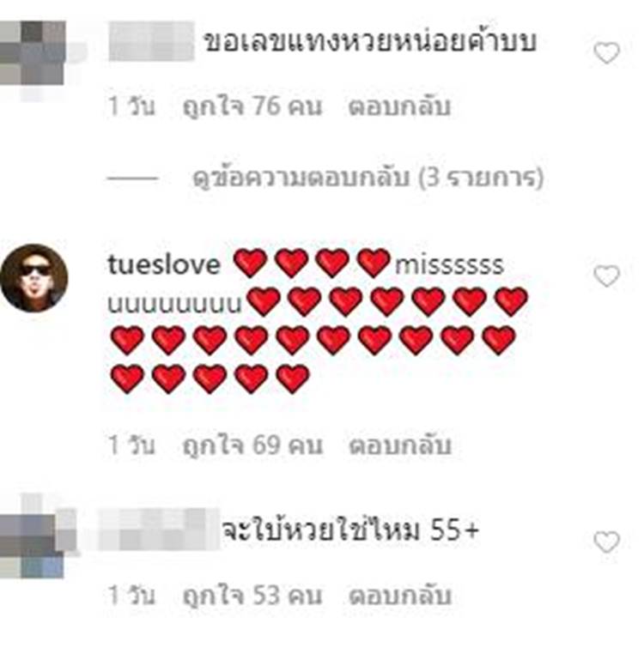Click ตอบกลับ under the tueslove comment

click(400, 445)
